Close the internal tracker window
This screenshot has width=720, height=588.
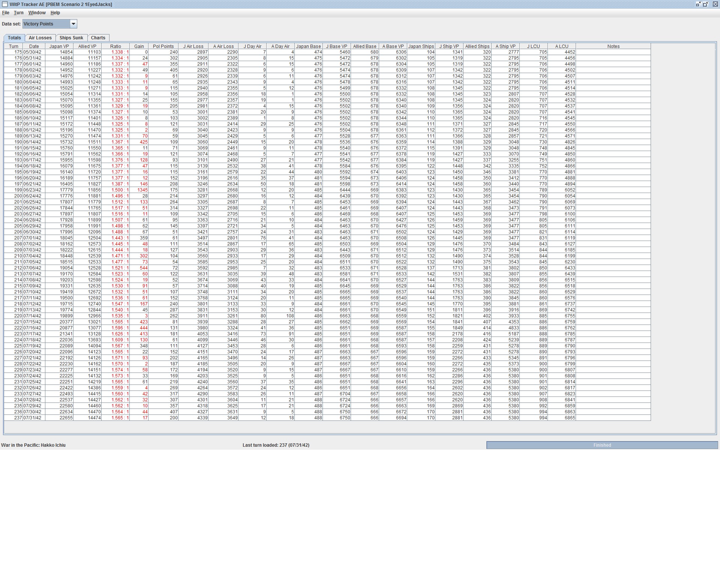coord(715,4)
